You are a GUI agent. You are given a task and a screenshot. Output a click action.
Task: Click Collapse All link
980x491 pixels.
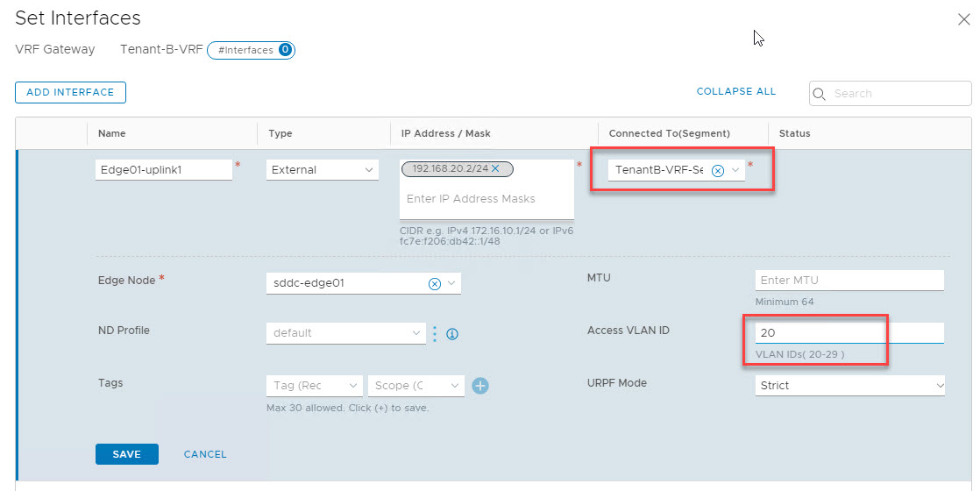click(735, 91)
